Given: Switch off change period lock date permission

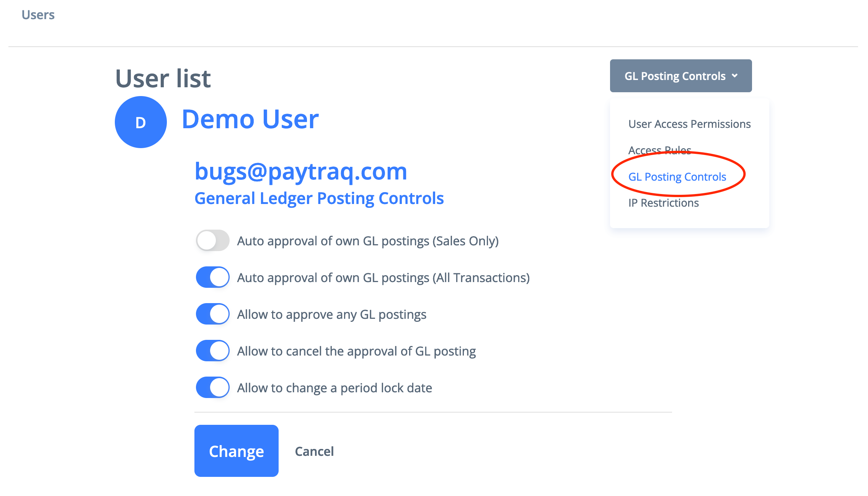Looking at the screenshot, I should coord(213,387).
